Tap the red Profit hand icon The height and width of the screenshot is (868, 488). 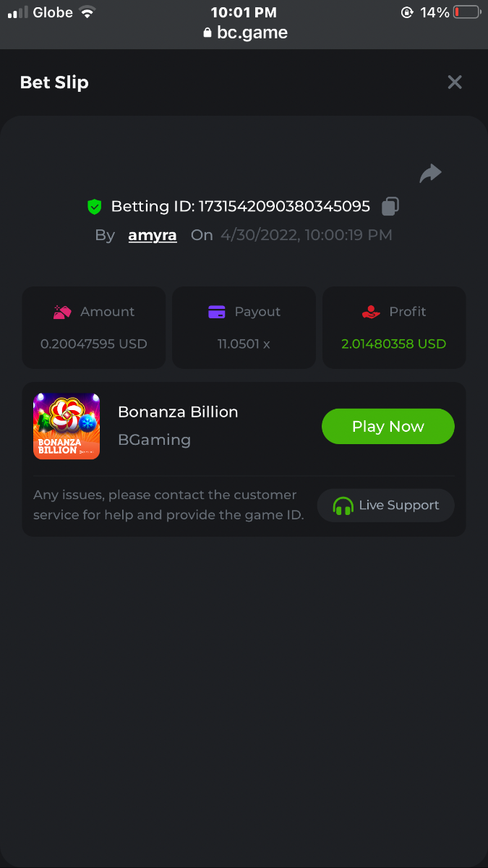371,312
